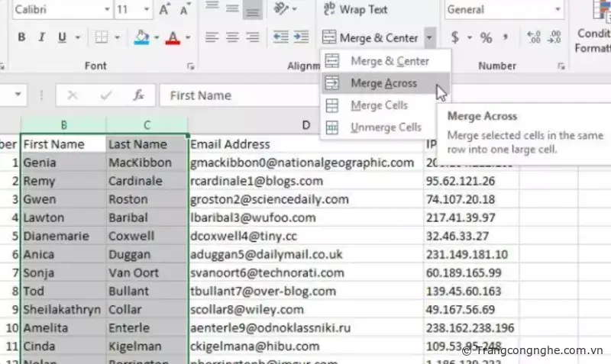Apply percent style number format

(x=486, y=37)
